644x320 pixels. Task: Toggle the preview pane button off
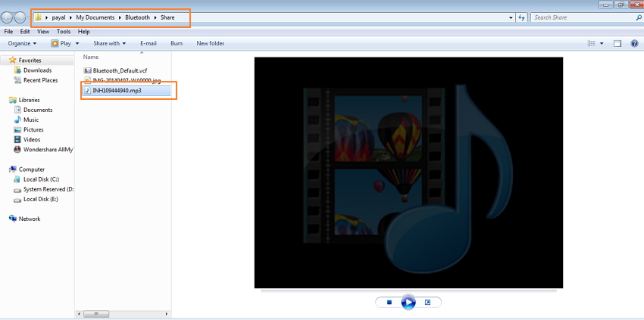point(617,43)
